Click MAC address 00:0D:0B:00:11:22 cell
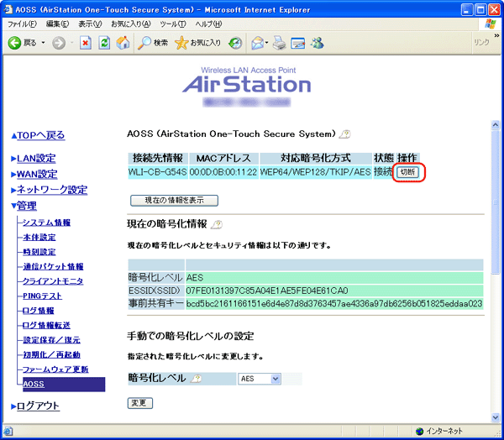This screenshot has width=504, height=440. pos(223,172)
